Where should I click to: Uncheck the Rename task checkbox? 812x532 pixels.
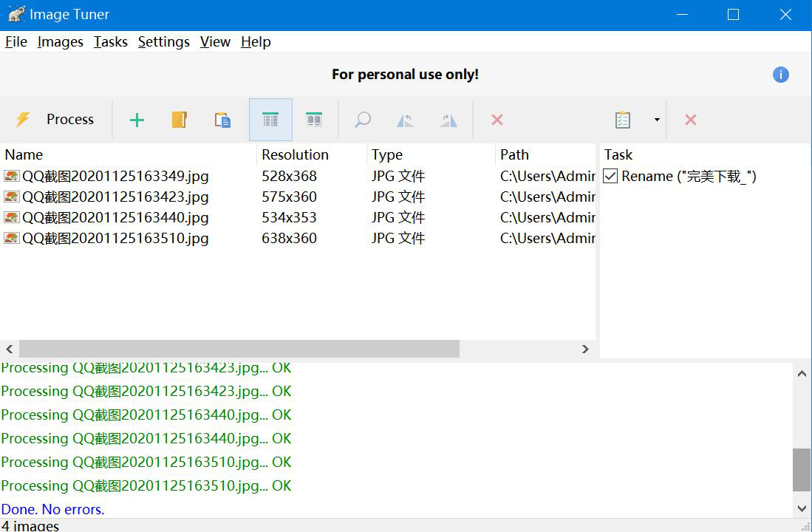[610, 176]
